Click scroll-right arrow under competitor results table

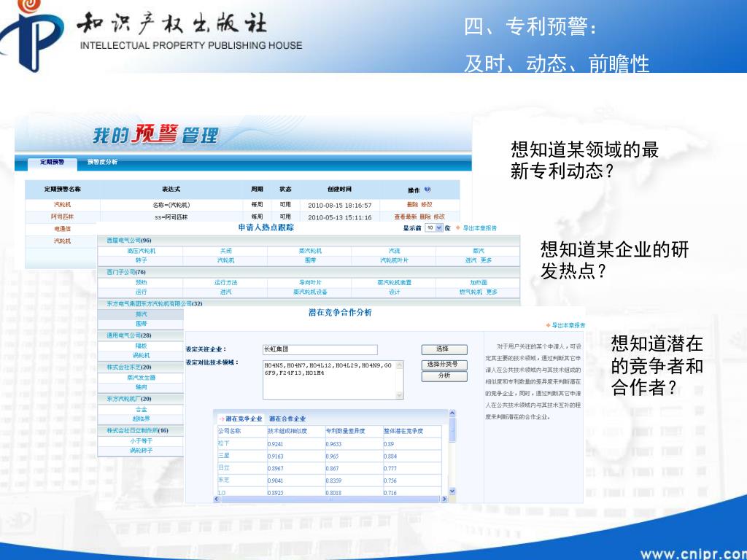pos(444,499)
